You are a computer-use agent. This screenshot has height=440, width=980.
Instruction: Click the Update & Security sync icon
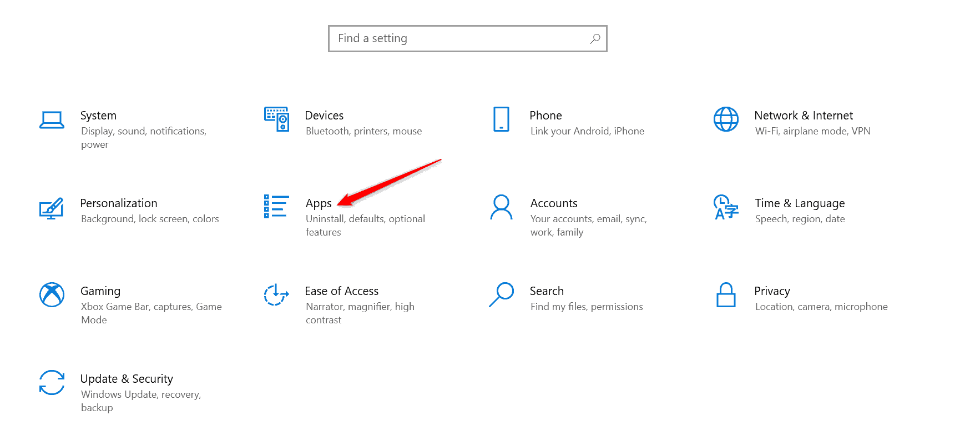pos(52,382)
